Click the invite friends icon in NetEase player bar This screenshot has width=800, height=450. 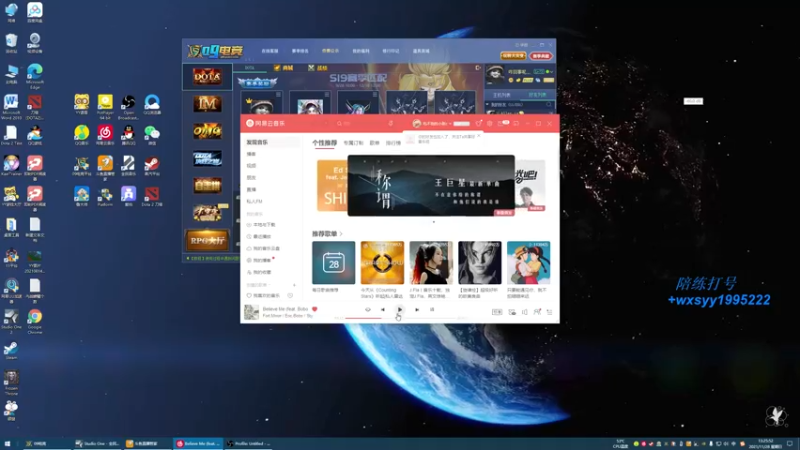point(537,312)
